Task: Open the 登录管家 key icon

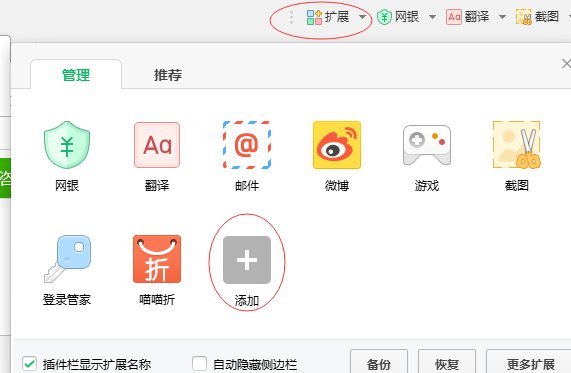Action: point(67,259)
